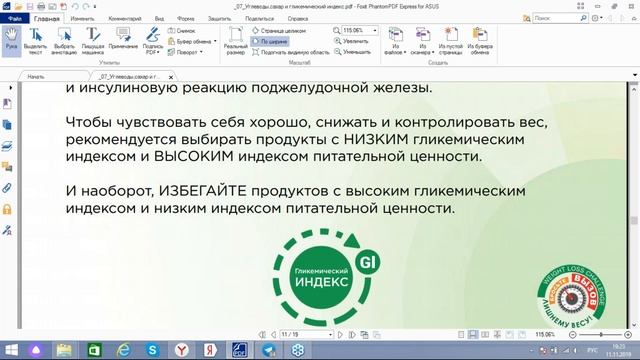Click Undo arrow in quick access toolbar
The image size is (640, 360).
[x=75, y=7]
